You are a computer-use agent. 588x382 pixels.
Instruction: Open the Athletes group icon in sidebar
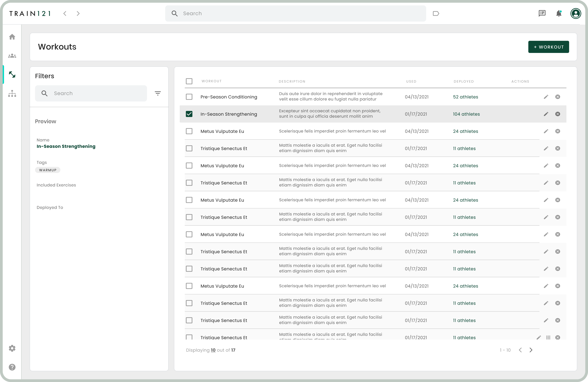click(x=12, y=56)
